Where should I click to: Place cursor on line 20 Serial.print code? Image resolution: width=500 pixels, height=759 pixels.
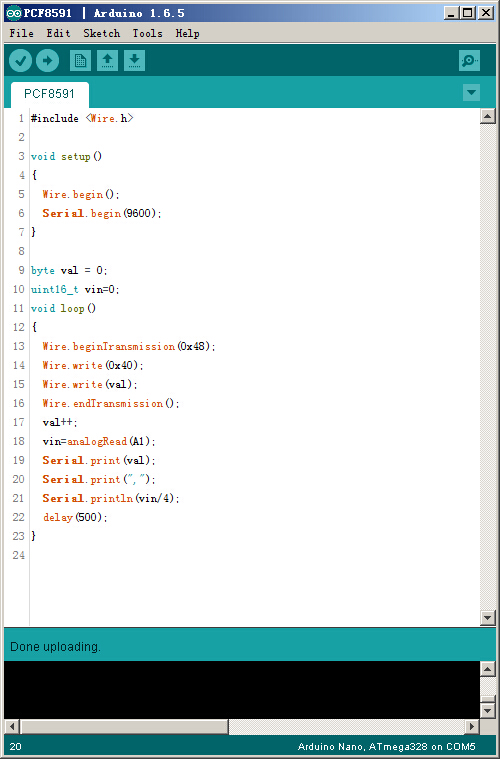(x=99, y=479)
